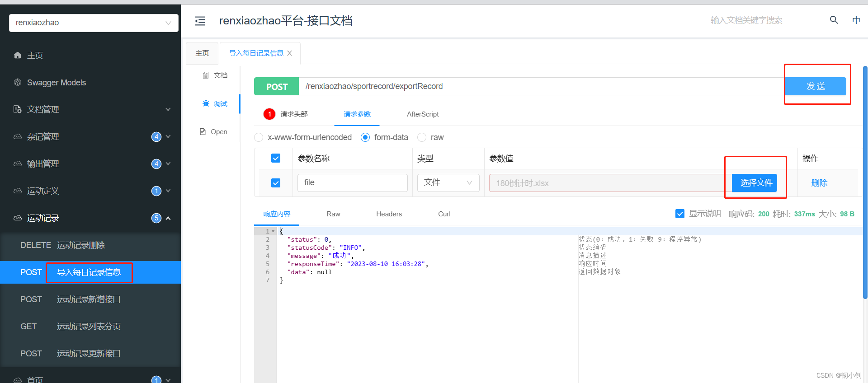This screenshot has width=868, height=383.
Task: Select the 导入每日记录信息 tab
Action: coord(256,53)
